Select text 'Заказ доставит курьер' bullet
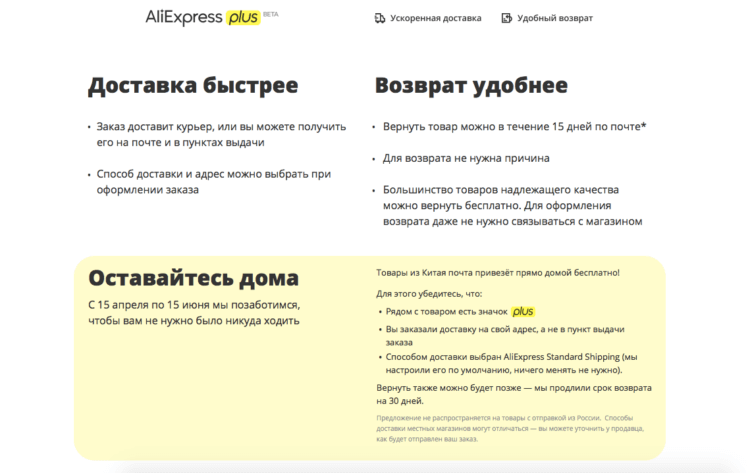The height and width of the screenshot is (473, 750). (221, 134)
